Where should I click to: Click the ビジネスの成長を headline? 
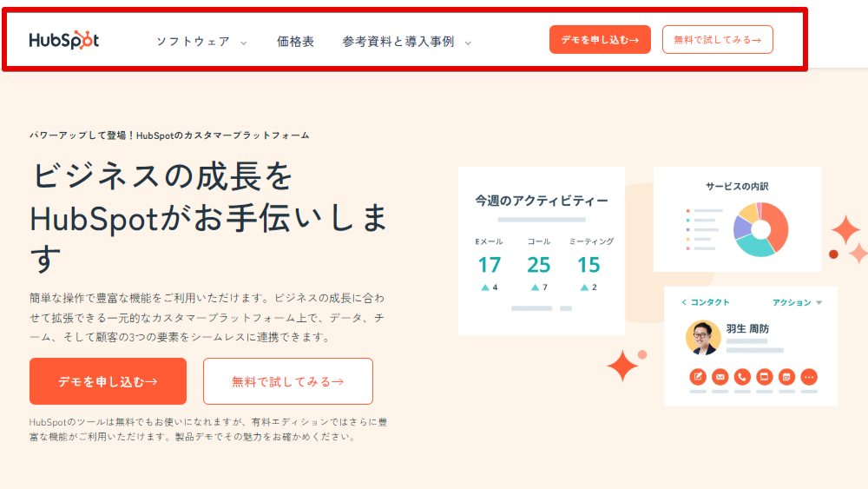point(161,177)
